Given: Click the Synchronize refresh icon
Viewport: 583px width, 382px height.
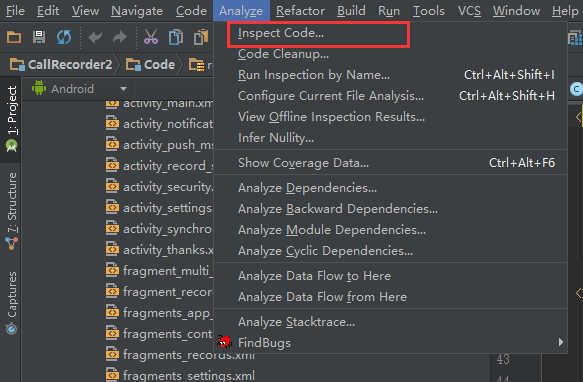Looking at the screenshot, I should [64, 37].
